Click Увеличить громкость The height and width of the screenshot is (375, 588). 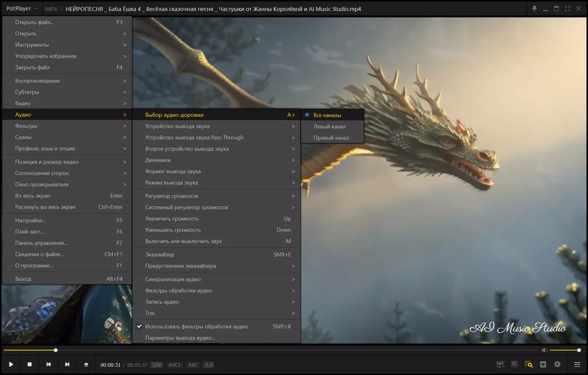(x=216, y=218)
